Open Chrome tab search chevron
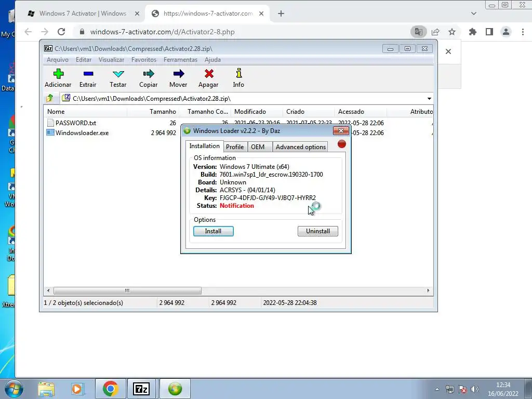The width and height of the screenshot is (532, 399). [474, 14]
